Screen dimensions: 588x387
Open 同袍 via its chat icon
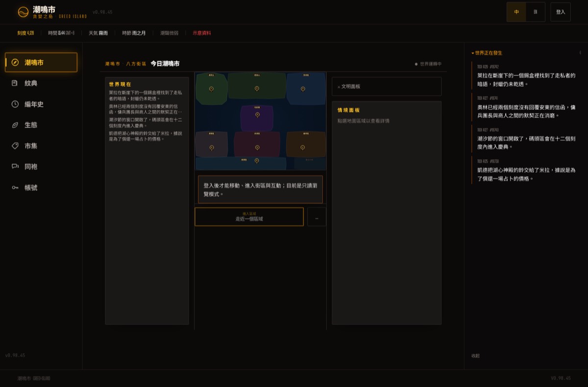[15, 167]
